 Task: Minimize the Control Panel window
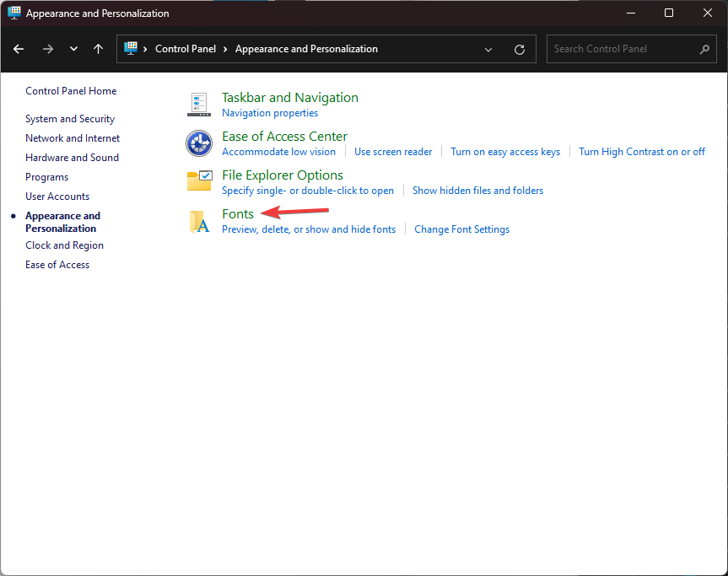[630, 13]
